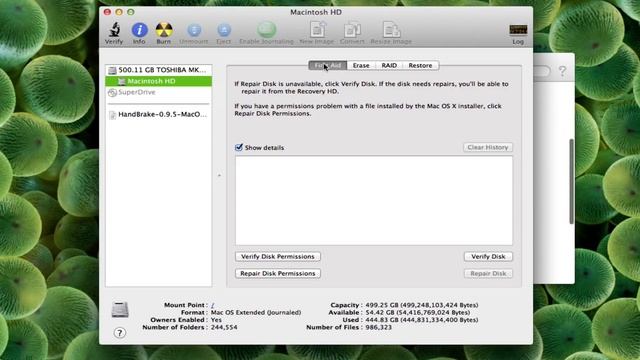Minimize the window with the yellow button
The width and height of the screenshot is (640, 360).
point(119,12)
